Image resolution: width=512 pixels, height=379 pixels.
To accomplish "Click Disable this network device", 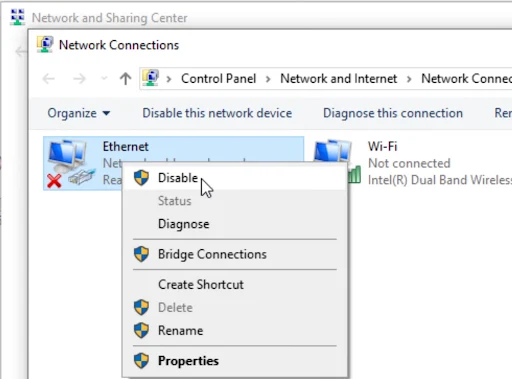I will click(217, 113).
